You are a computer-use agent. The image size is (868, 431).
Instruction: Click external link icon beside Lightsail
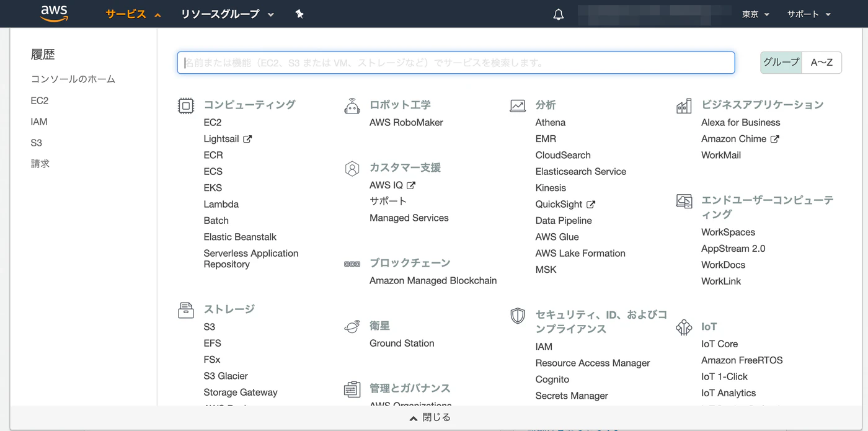click(247, 139)
